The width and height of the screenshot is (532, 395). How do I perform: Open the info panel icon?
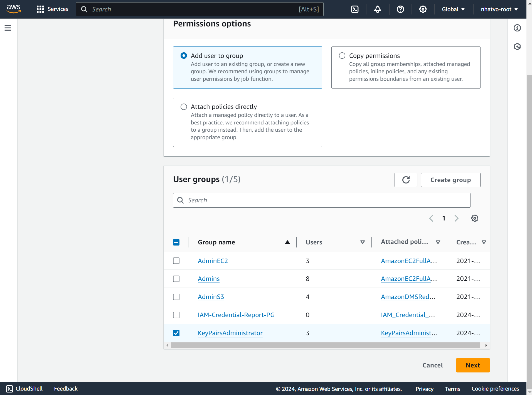[x=517, y=28]
